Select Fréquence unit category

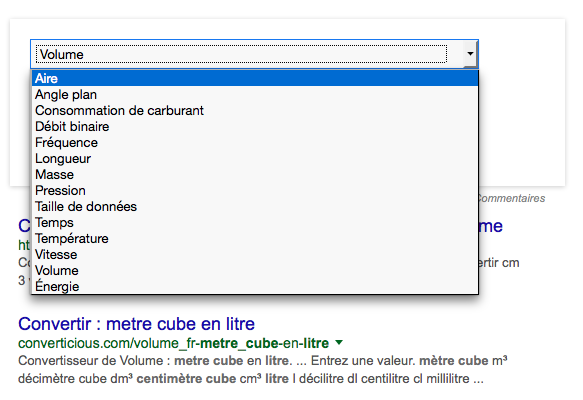click(x=255, y=142)
